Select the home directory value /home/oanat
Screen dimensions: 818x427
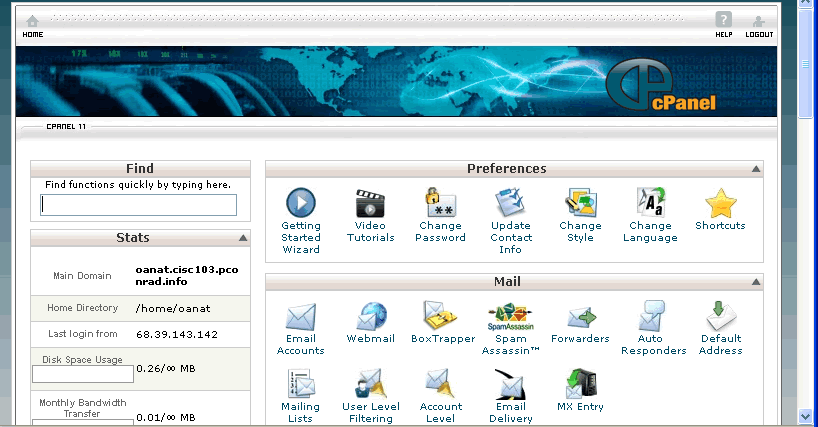[173, 309]
